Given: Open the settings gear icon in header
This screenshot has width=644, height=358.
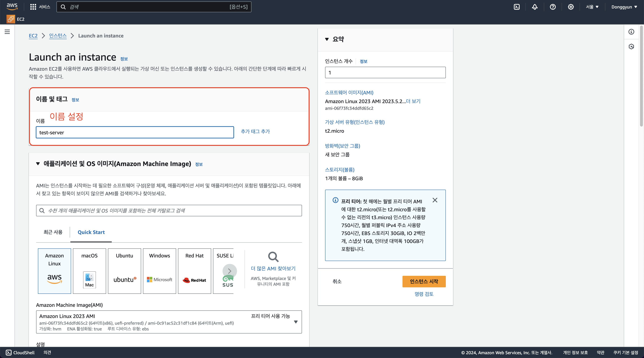Looking at the screenshot, I should point(571,7).
